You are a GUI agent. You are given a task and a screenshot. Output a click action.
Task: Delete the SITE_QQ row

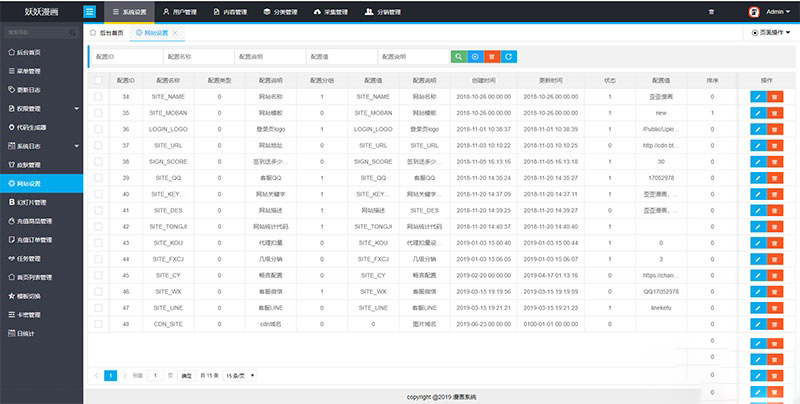(774, 179)
